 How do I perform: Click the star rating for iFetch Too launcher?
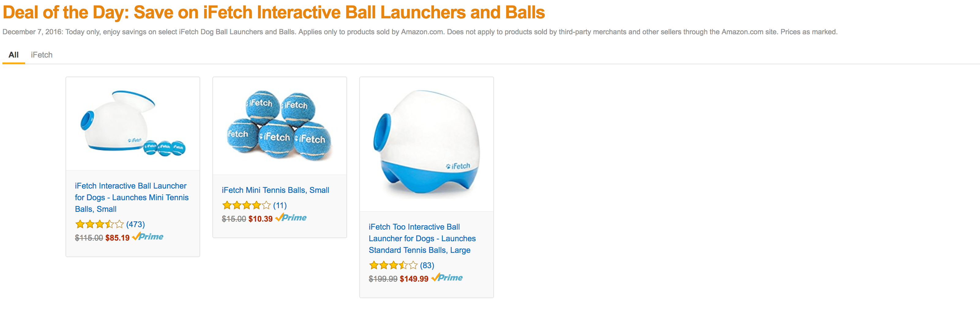tap(393, 266)
